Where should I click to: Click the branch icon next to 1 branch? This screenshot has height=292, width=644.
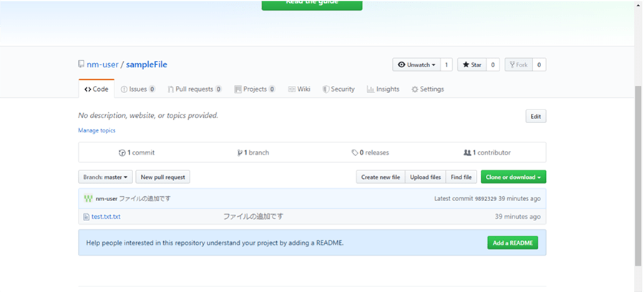click(x=240, y=152)
